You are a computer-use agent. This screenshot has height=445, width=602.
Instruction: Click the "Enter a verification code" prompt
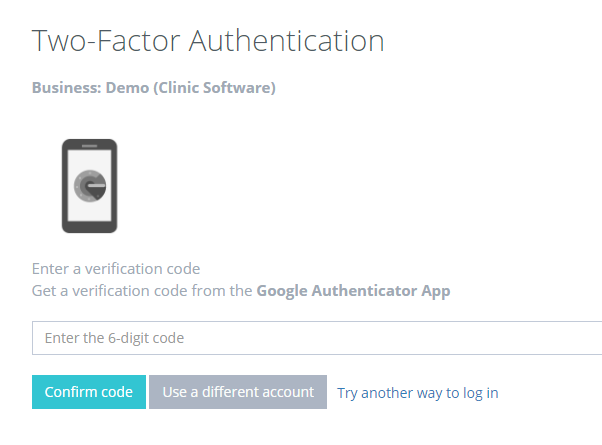pos(116,269)
